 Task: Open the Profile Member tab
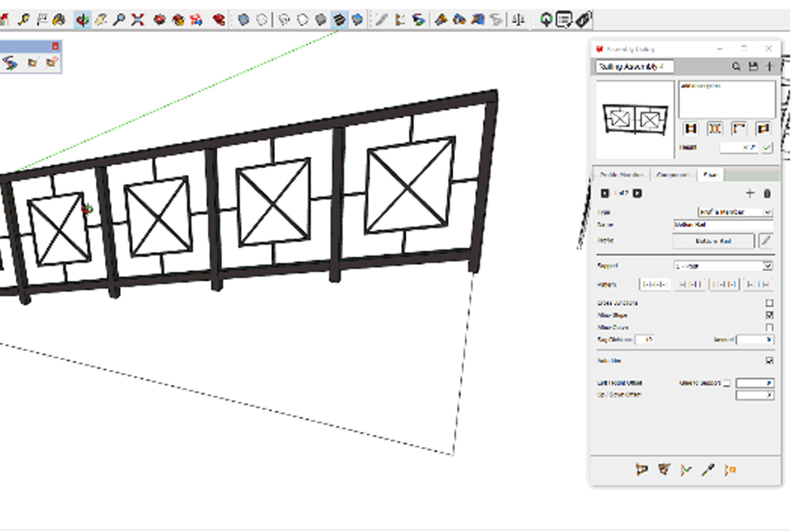click(621, 175)
